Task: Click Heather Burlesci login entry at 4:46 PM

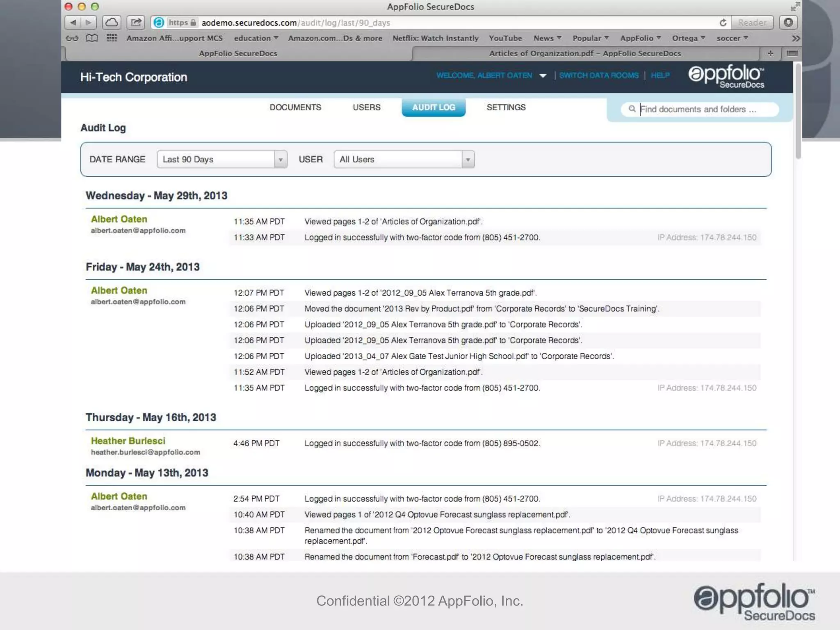Action: coord(422,443)
